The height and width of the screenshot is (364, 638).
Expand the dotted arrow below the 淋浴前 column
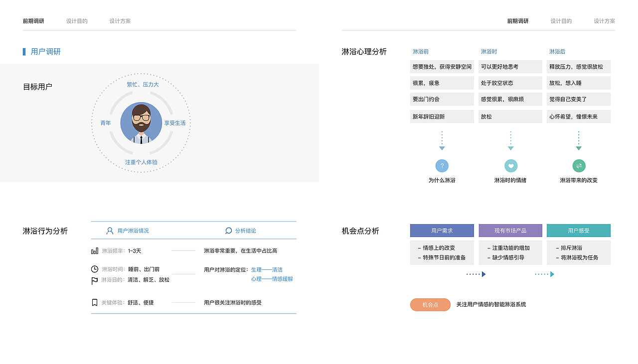[x=442, y=140]
